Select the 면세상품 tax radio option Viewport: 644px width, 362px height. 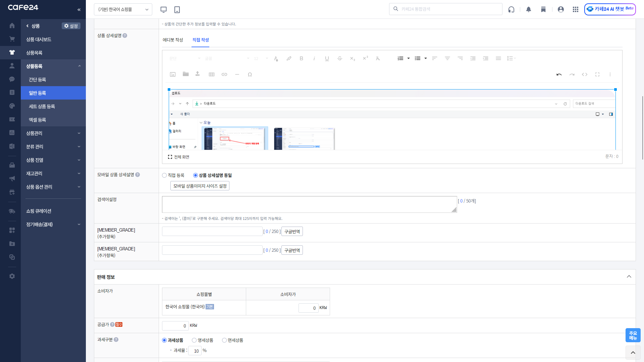click(224, 340)
